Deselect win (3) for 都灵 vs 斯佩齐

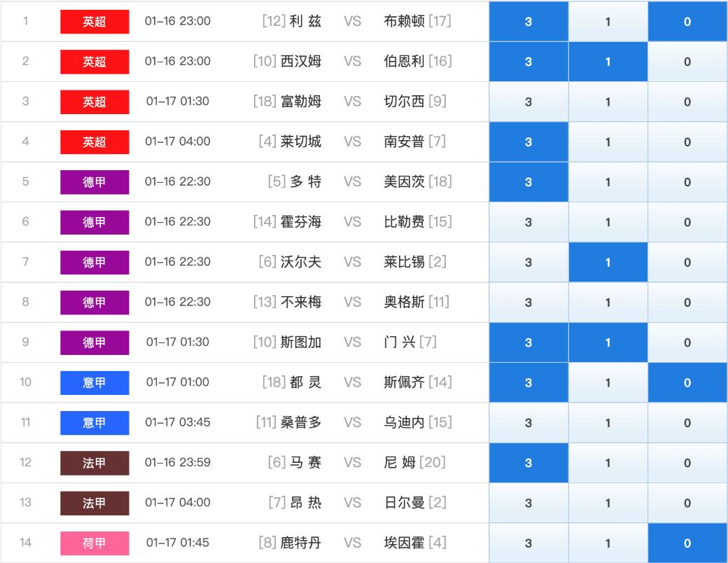[528, 382]
